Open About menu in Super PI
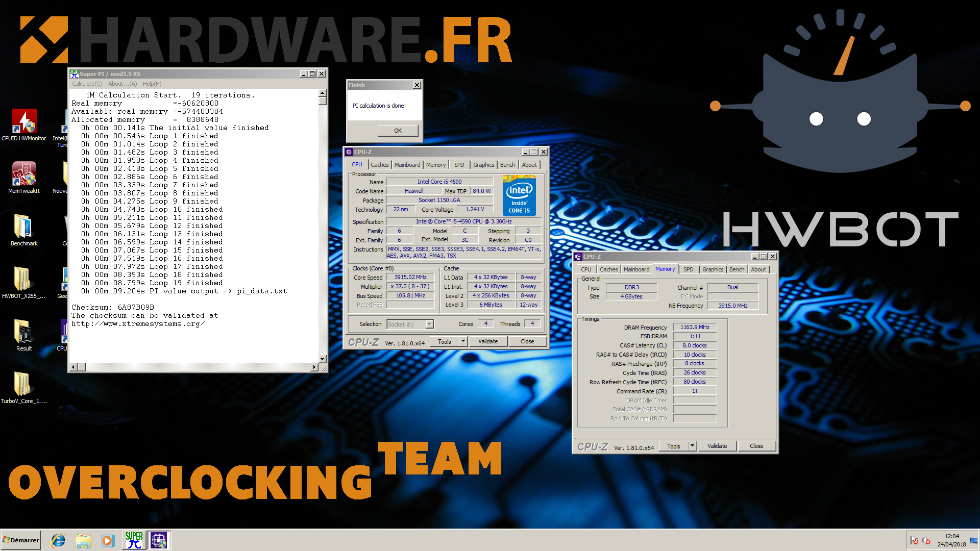 122,84
